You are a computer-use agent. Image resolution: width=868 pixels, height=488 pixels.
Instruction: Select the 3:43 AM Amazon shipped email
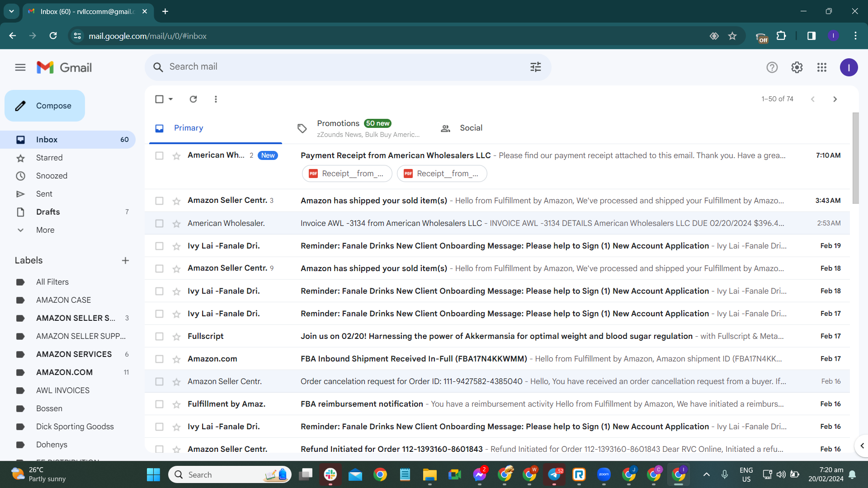click(x=159, y=201)
